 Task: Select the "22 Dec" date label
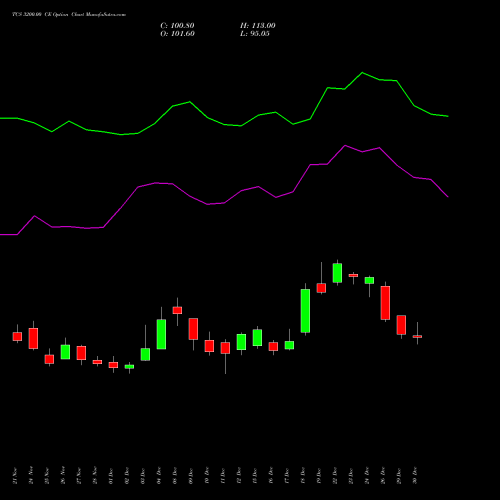click(335, 476)
